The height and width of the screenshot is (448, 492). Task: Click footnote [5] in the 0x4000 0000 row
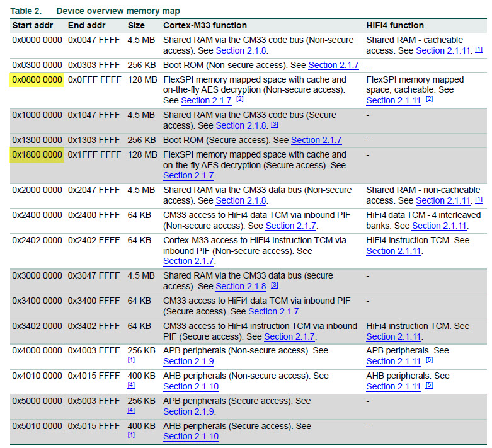(x=429, y=360)
